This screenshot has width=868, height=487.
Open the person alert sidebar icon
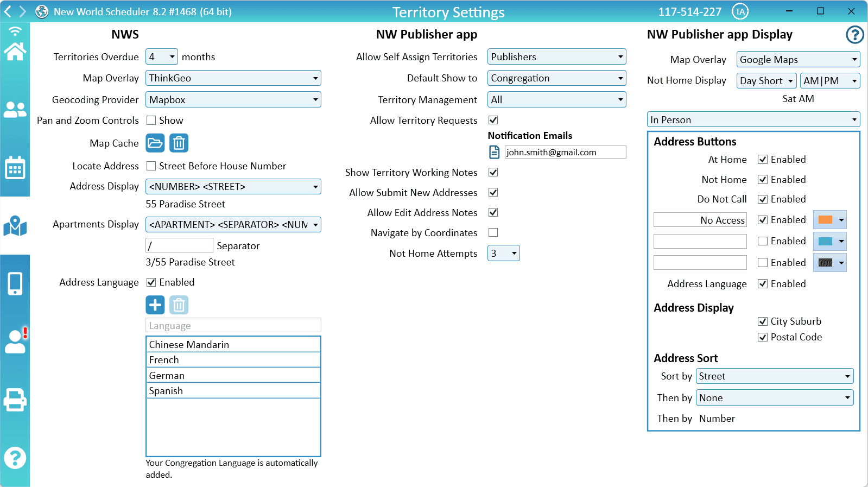16,341
